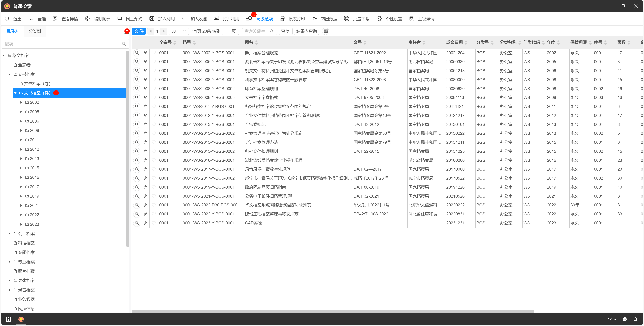Image resolution: width=644 pixels, height=326 pixels.
Task: Click the 报表打印 printer icon
Action: click(x=282, y=19)
